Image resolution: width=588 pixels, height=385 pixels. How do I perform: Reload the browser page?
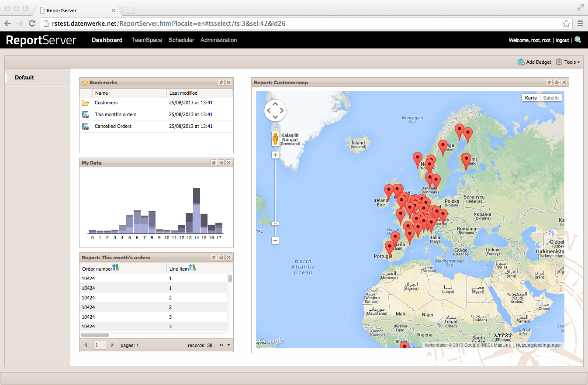coord(32,23)
